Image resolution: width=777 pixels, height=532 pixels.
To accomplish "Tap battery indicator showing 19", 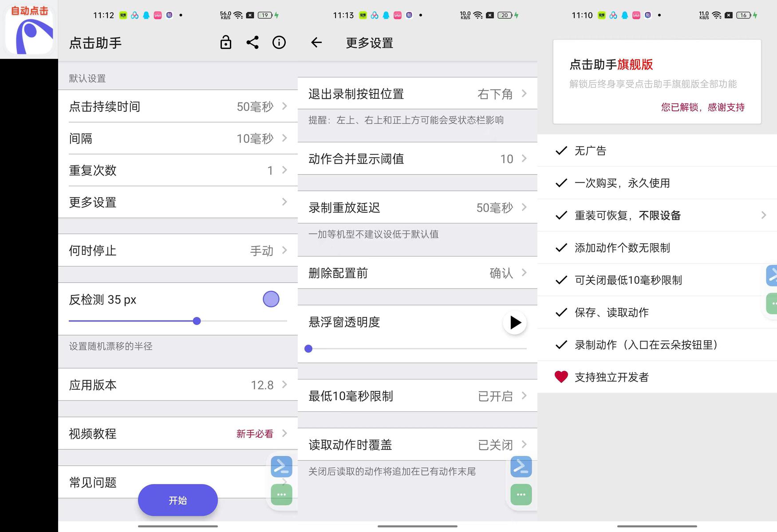I will 265,15.
